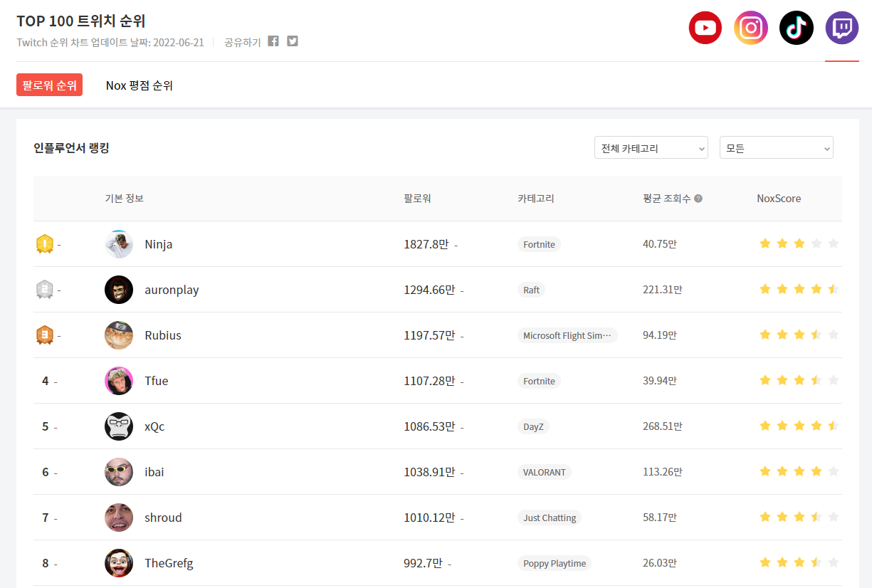Switch to the Nox 평점 순위 tab

(x=140, y=85)
